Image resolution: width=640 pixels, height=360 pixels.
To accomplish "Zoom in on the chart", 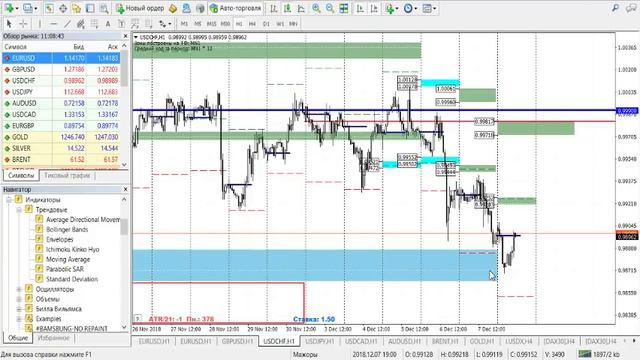I will click(x=316, y=8).
